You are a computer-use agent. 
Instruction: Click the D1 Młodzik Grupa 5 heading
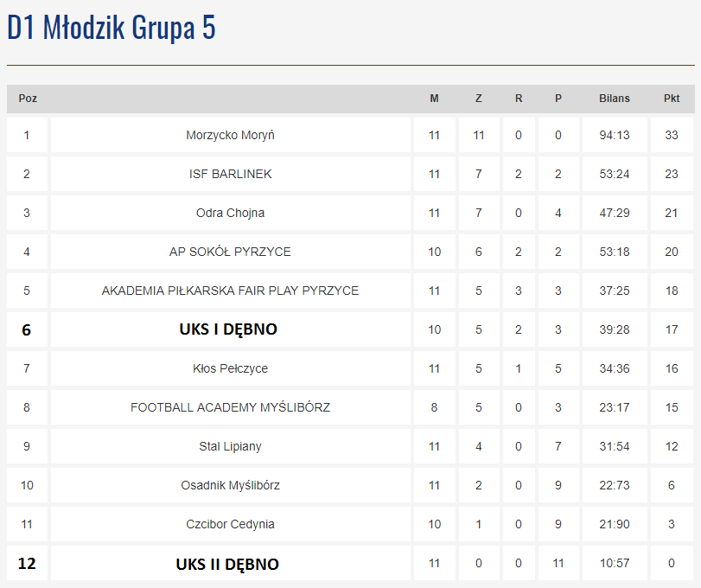pos(112,28)
